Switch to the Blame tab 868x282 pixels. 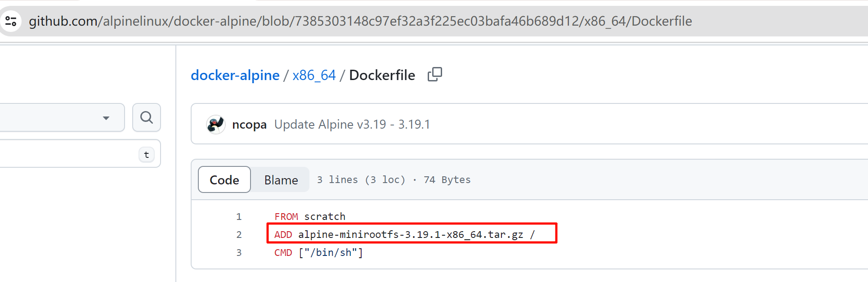coord(281,180)
